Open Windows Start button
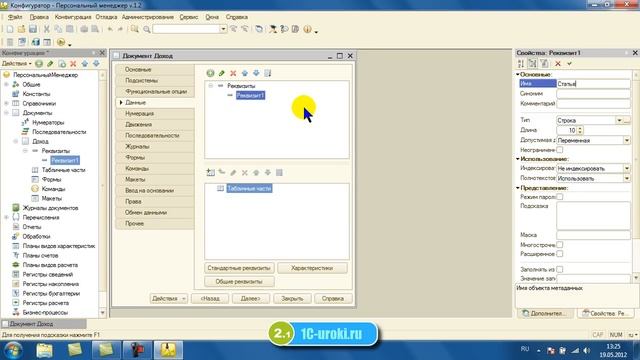The image size is (640, 360). coord(13,350)
